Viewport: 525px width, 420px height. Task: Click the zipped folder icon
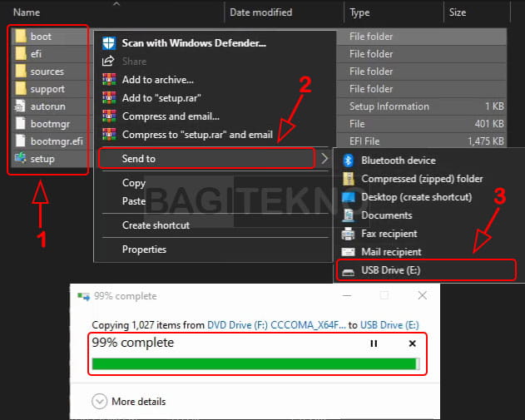(349, 179)
